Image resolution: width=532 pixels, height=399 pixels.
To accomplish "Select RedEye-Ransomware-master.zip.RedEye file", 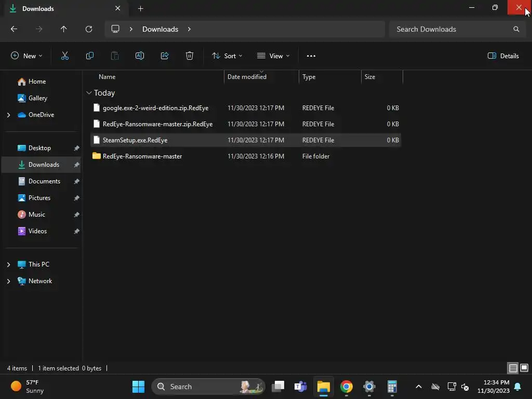I will (246, 124).
